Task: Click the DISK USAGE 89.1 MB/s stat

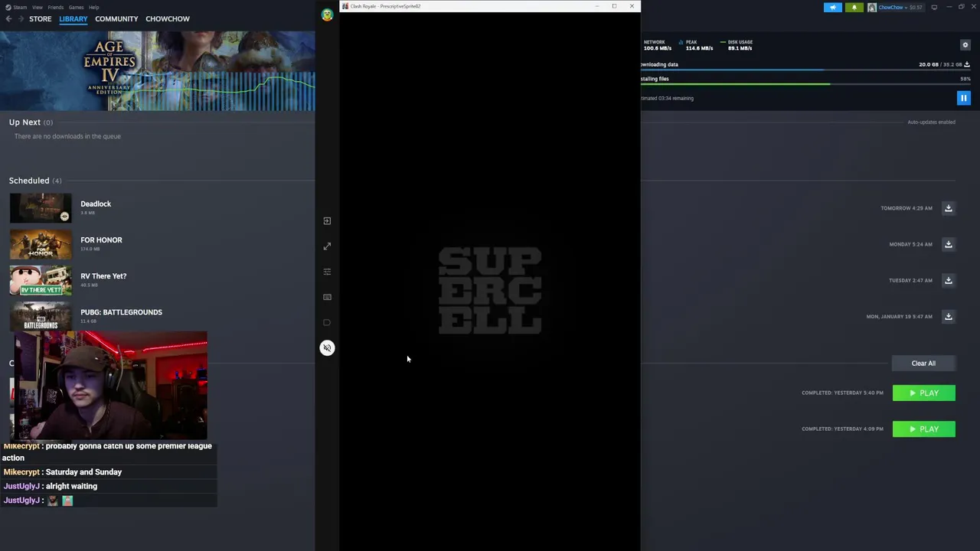Action: (737, 45)
